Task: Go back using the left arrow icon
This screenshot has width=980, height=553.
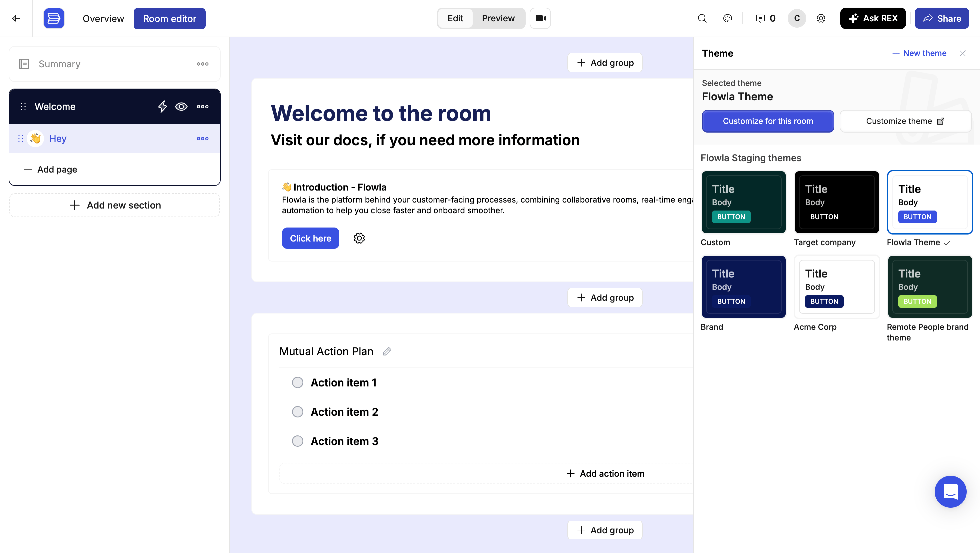Action: (16, 18)
